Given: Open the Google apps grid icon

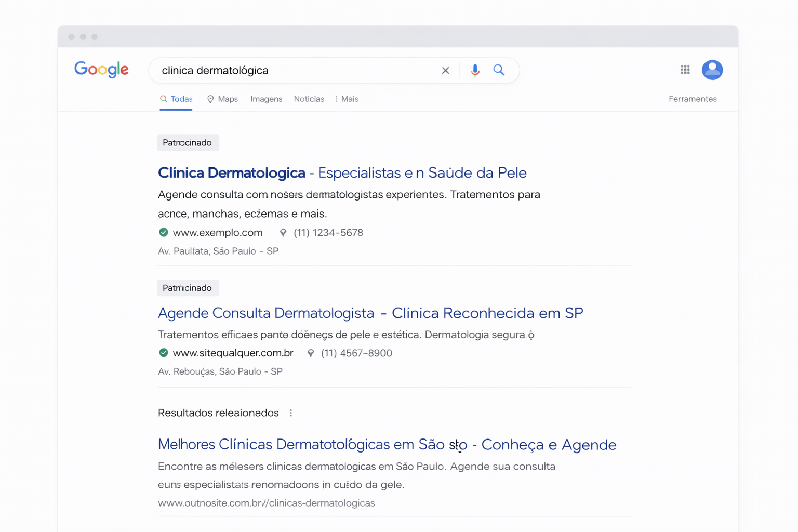Looking at the screenshot, I should tap(685, 70).
